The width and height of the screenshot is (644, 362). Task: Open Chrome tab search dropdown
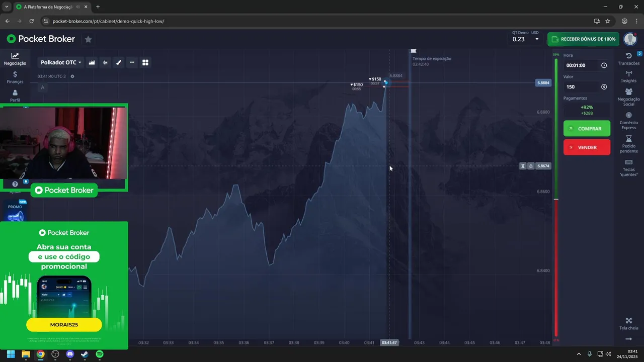coord(7,7)
